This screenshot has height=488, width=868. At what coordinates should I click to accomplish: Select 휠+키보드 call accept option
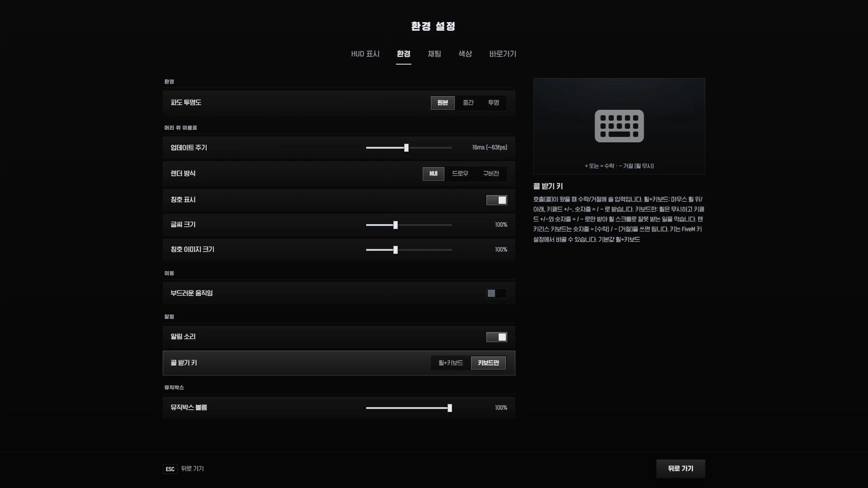click(451, 363)
